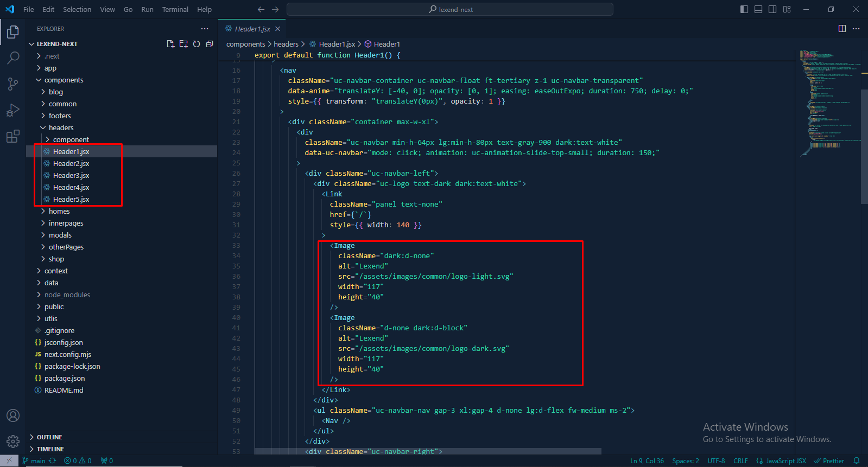
Task: Click Header1 symbol in breadcrumb
Action: tap(382, 44)
